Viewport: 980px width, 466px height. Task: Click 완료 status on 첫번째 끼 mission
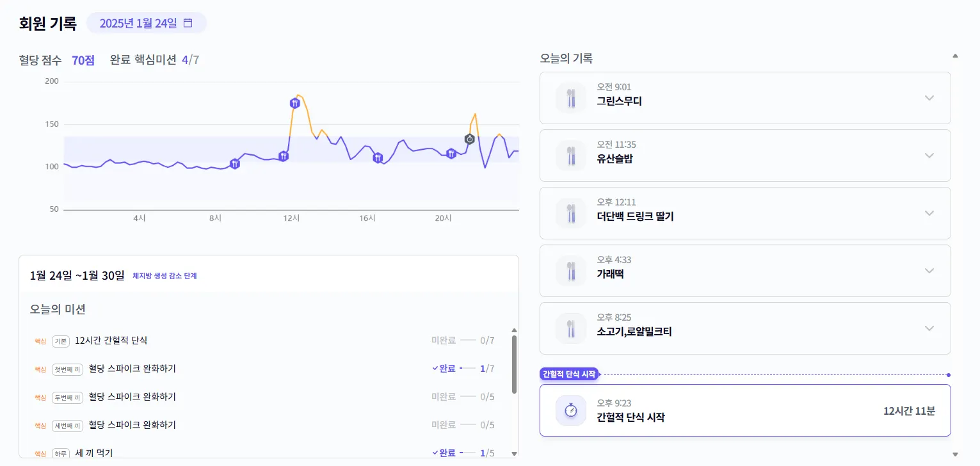pyautogui.click(x=444, y=369)
